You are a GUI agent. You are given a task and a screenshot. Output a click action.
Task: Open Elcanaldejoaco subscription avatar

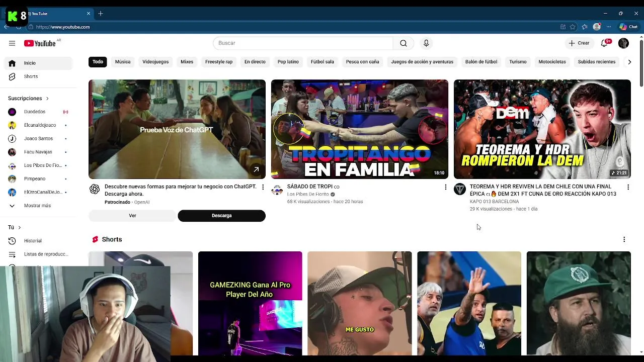coord(12,125)
